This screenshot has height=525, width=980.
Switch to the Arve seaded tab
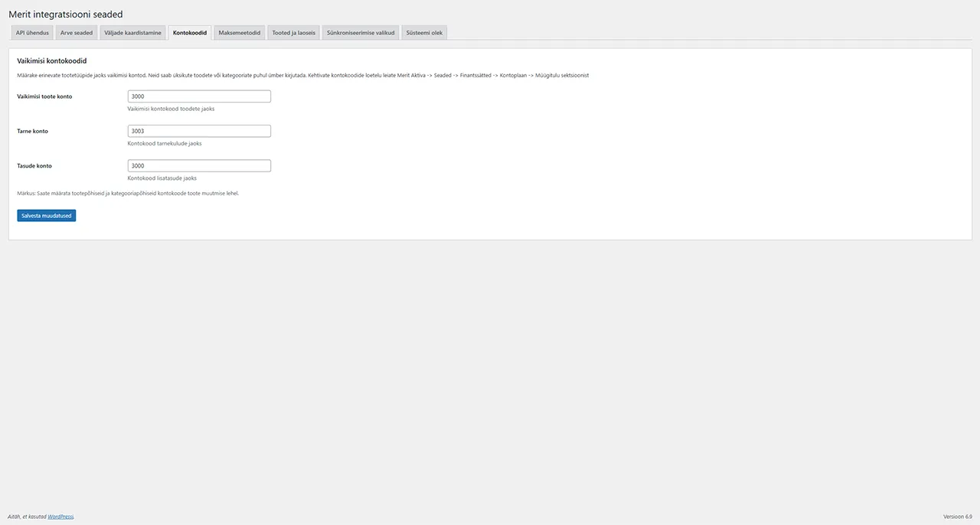(x=77, y=33)
